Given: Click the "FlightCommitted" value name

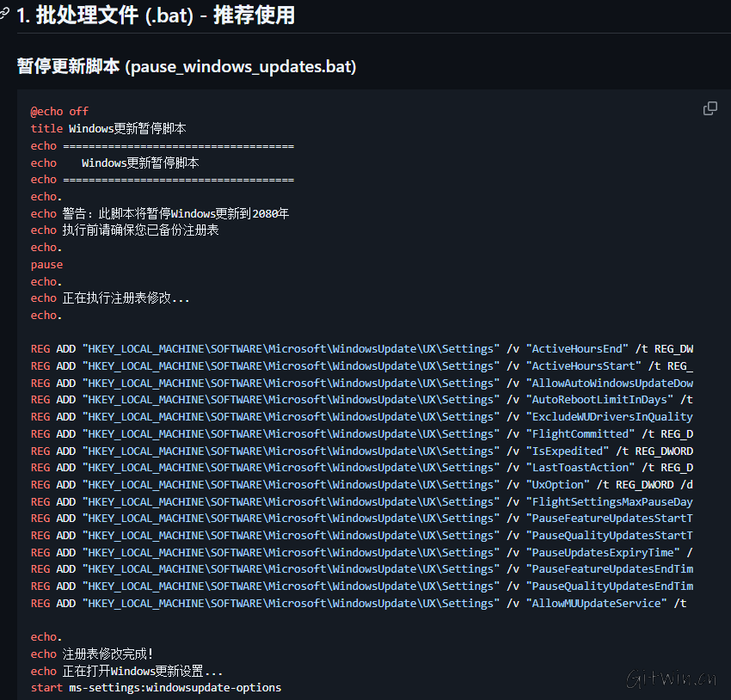Looking at the screenshot, I should tap(580, 433).
